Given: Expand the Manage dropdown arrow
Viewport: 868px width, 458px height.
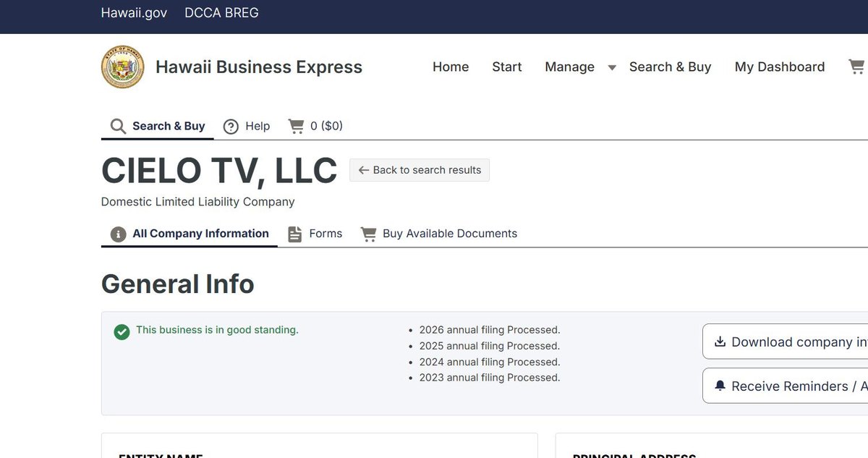Looking at the screenshot, I should (x=612, y=67).
